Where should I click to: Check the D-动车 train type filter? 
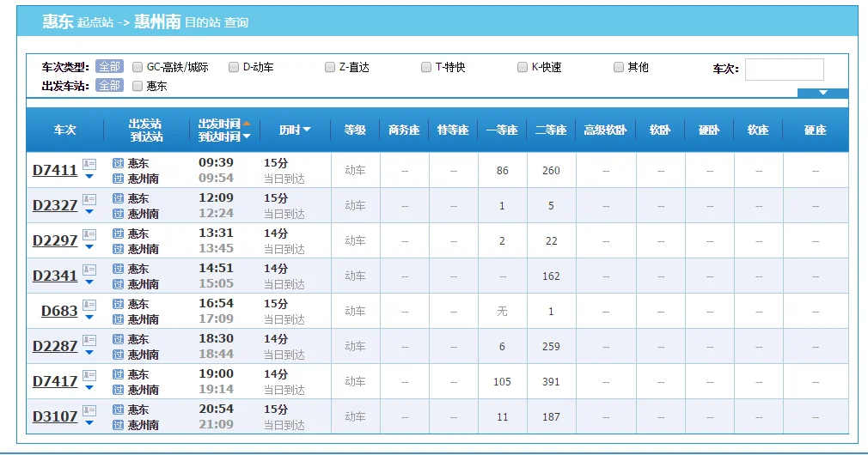pyautogui.click(x=234, y=67)
